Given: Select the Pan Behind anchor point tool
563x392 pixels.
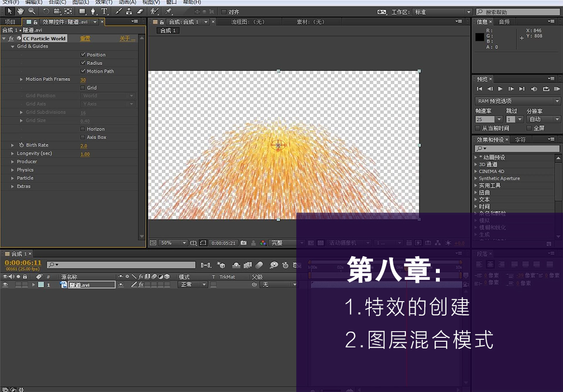Looking at the screenshot, I should coord(68,12).
